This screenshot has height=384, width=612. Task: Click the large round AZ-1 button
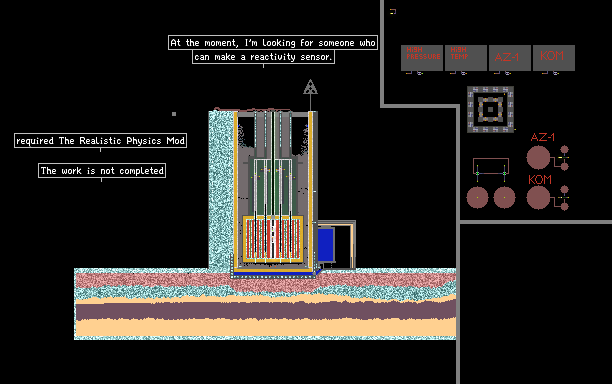pyautogui.click(x=538, y=158)
